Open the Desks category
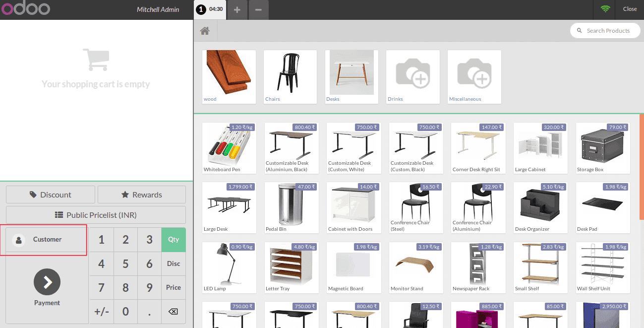Screen dimensions: 644x328 click(351, 77)
